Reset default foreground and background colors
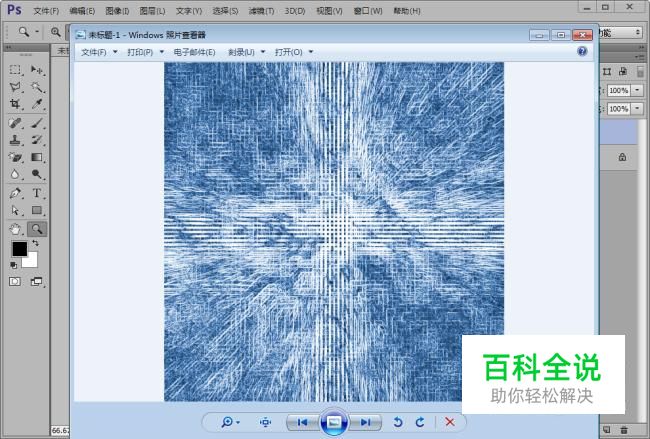Screen dimensions: 650x439 pyautogui.click(x=14, y=265)
